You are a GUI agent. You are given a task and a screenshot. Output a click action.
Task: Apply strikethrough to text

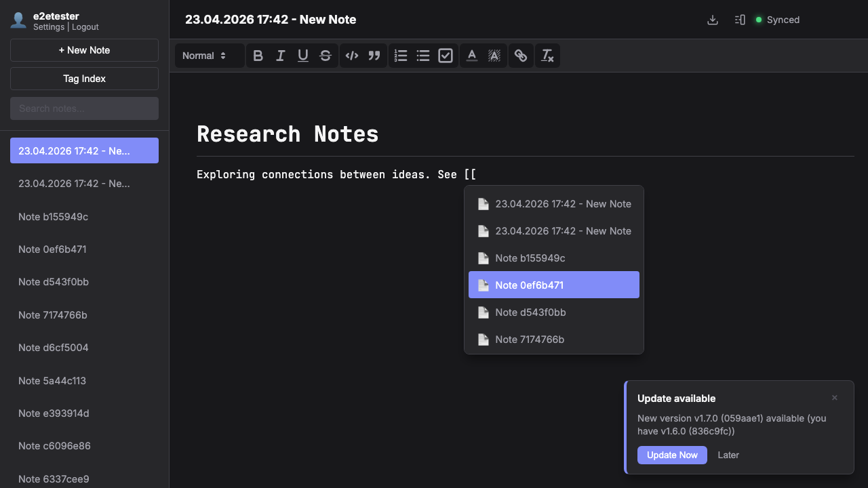(x=325, y=56)
